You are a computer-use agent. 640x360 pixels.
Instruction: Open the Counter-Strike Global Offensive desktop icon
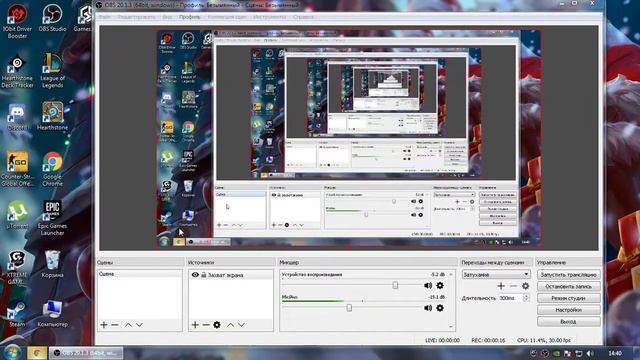coord(17,169)
